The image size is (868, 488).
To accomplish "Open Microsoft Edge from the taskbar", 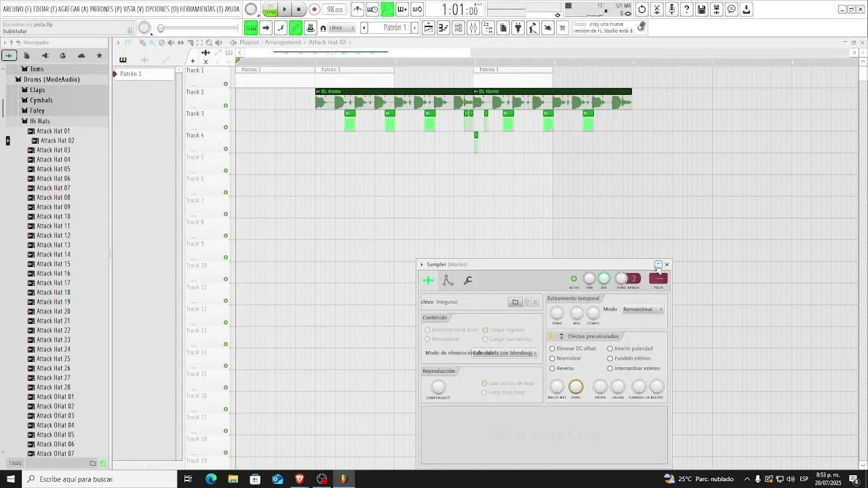I will (x=211, y=479).
